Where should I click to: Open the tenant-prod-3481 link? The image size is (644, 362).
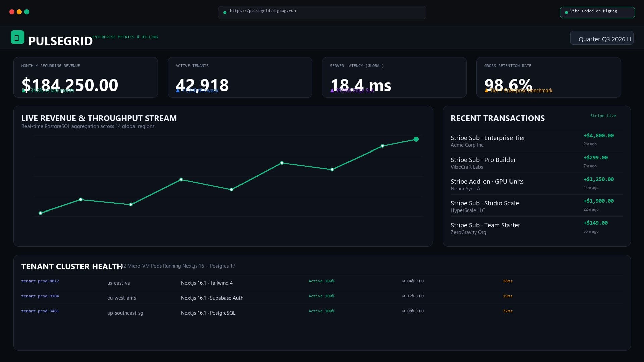click(x=40, y=311)
